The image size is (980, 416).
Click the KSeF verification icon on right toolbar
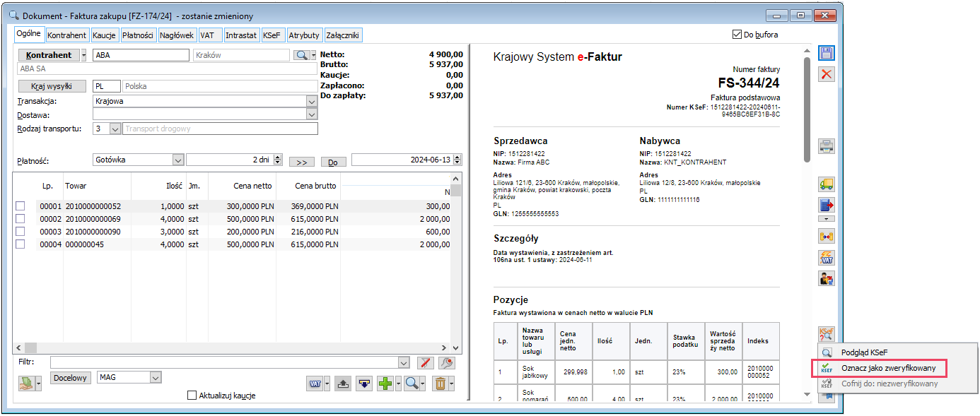point(826,333)
